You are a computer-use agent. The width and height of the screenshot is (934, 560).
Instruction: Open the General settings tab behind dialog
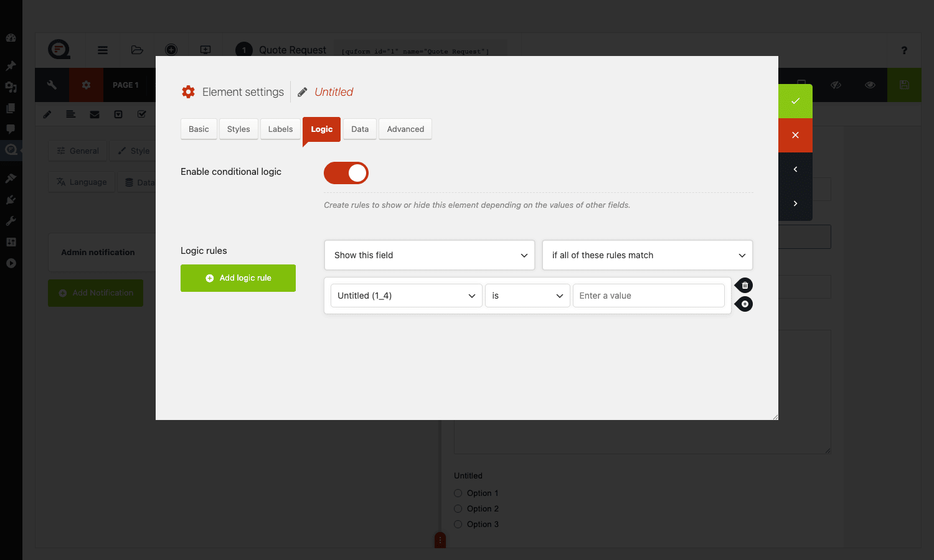78,151
